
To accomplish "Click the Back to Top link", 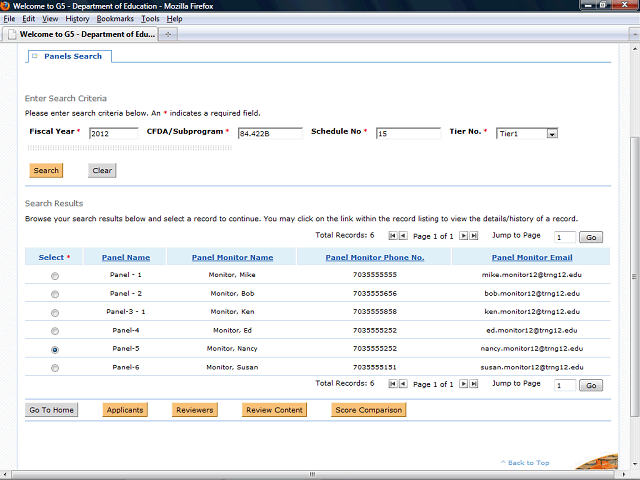I will (x=525, y=463).
